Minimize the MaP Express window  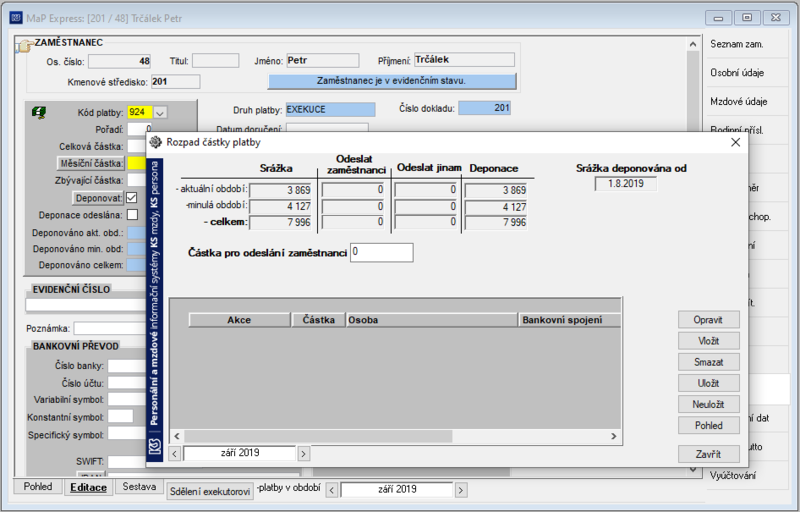click(718, 18)
